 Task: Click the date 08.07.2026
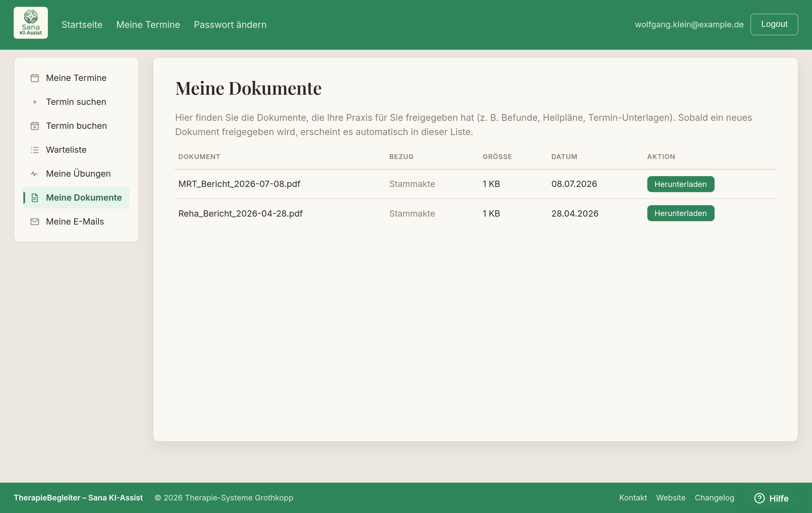(574, 184)
